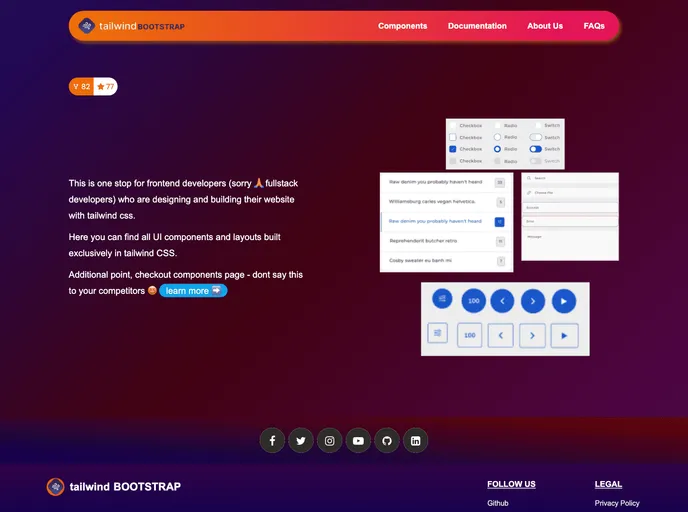Click the tailwind Bootstrap logo in the navbar
Viewport: 688px width, 512px height.
click(86, 26)
